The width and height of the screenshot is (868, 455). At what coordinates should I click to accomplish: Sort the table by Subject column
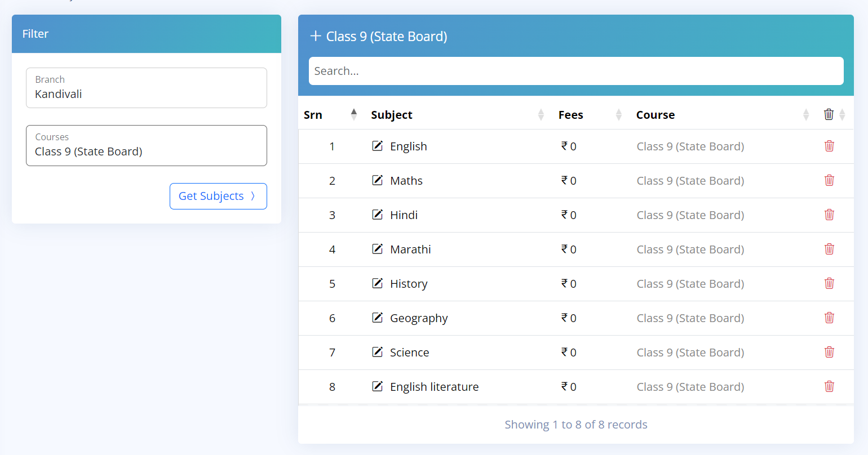(x=541, y=114)
